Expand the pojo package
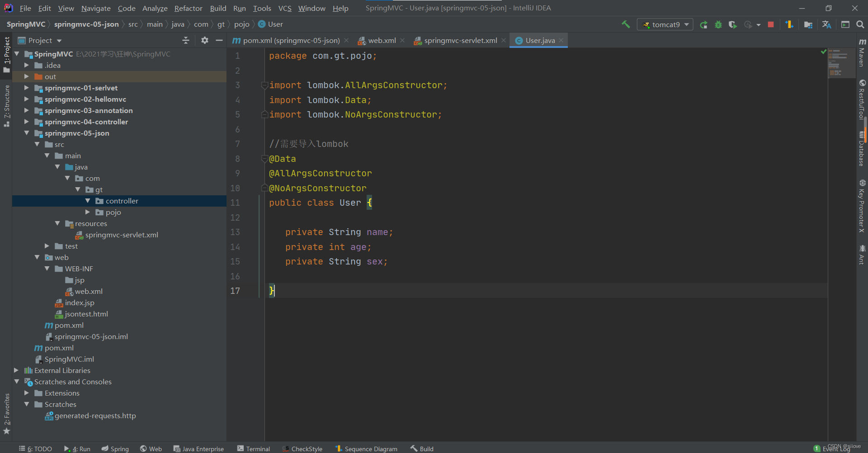Viewport: 868px width, 453px height. 88,212
